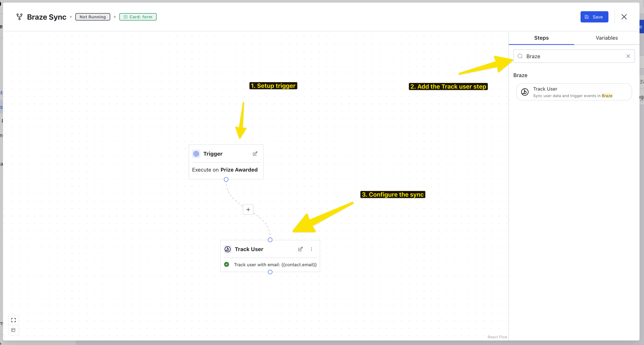Edit the Track User step via pencil icon
This screenshot has height=345, width=644.
point(300,249)
